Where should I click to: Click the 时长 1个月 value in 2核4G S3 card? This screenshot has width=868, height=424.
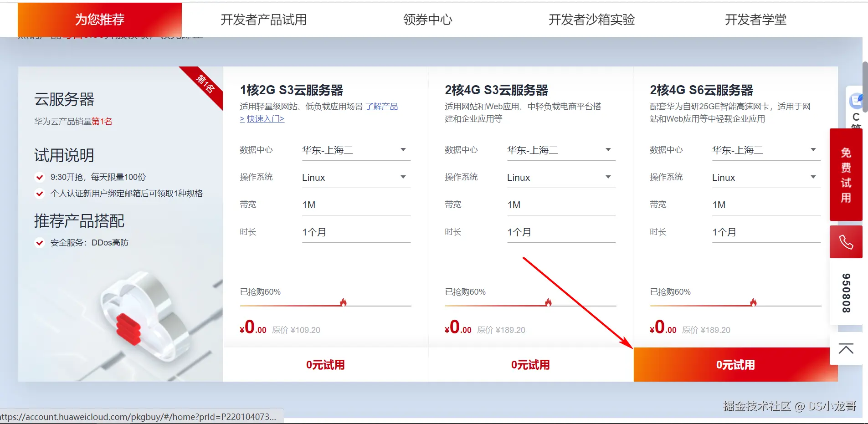click(x=519, y=232)
